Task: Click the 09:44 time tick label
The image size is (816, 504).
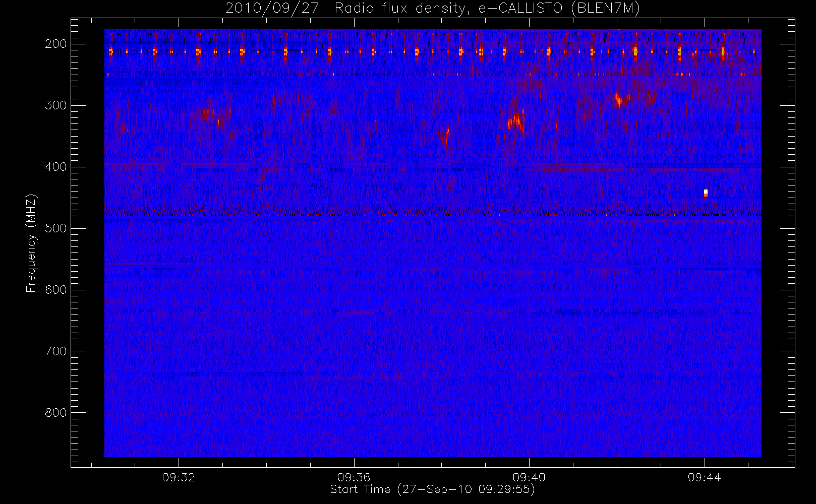Action: (705, 477)
